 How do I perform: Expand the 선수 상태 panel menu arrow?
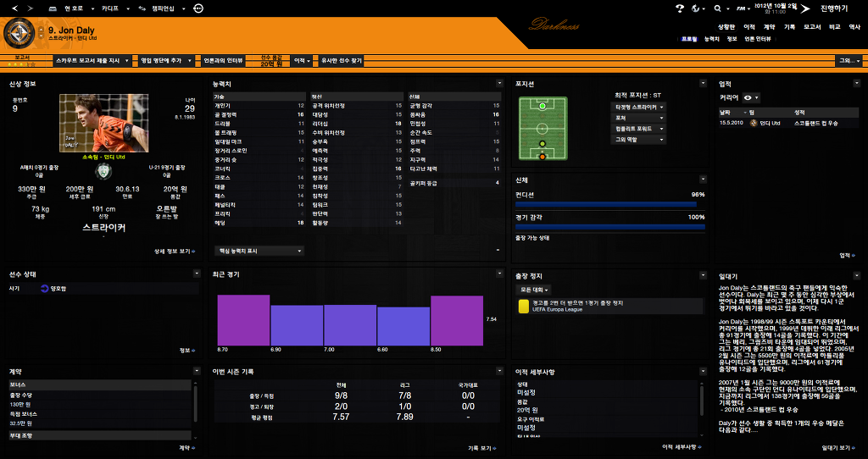[197, 274]
